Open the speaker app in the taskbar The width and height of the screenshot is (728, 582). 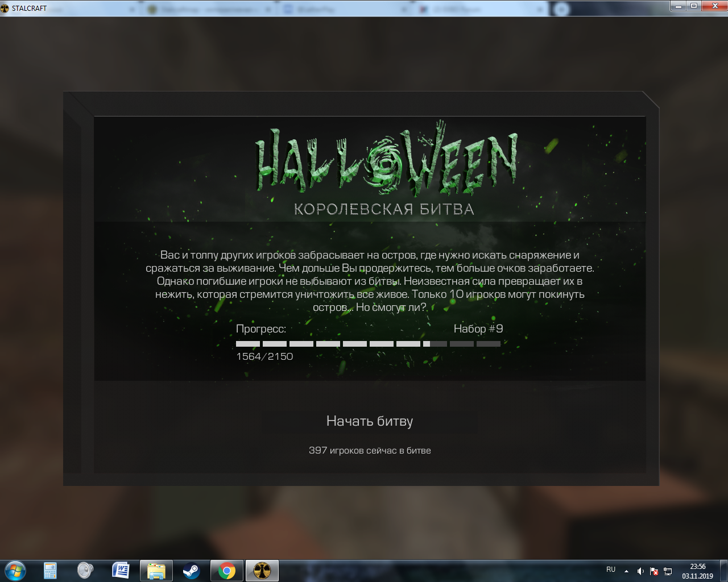[85, 571]
